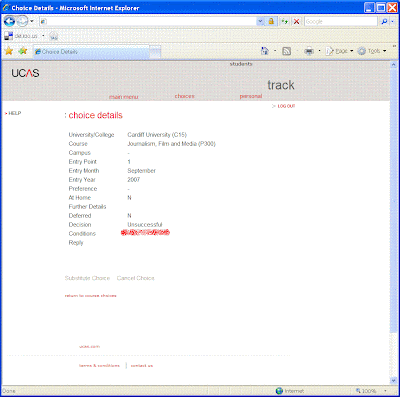Click the students label in header
This screenshot has height=397, width=400.
tap(241, 64)
